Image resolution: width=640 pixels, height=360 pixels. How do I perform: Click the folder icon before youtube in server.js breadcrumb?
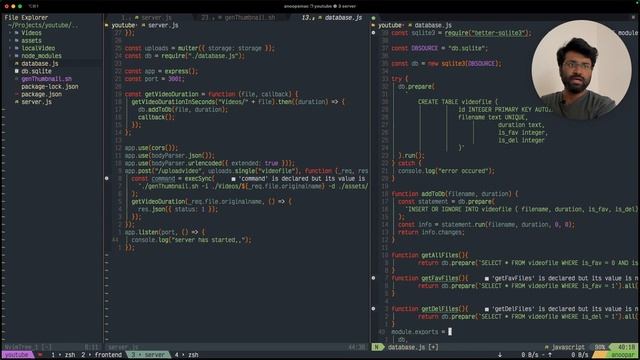click(x=107, y=25)
